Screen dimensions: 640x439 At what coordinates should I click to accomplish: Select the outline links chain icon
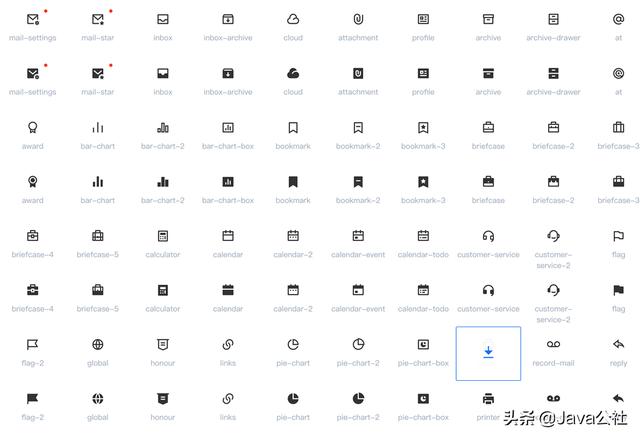pyautogui.click(x=228, y=344)
